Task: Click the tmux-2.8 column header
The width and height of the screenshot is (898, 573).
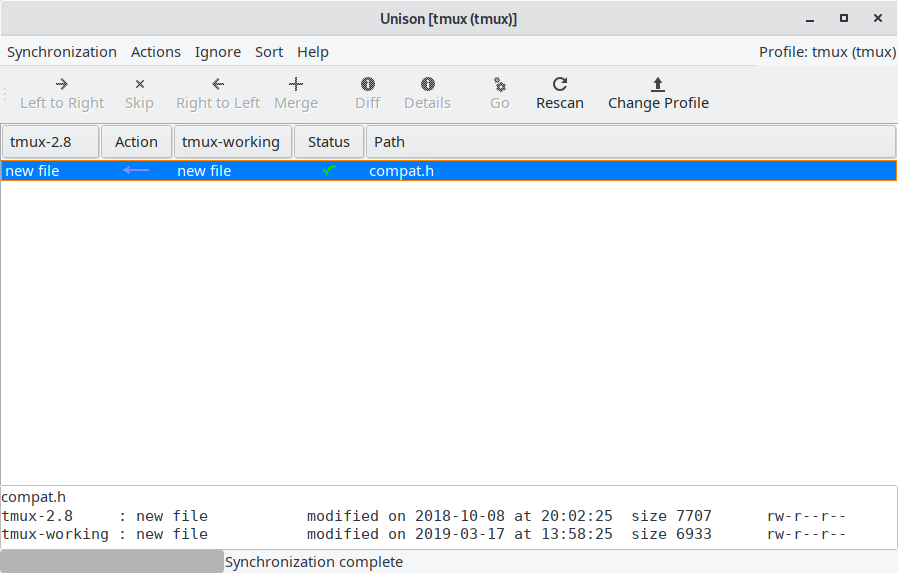Action: coord(50,141)
